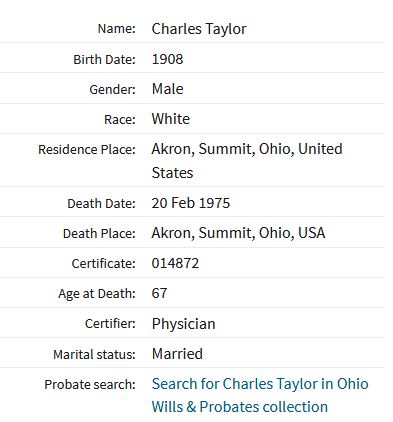Click the Age at Death value 67

(x=159, y=293)
